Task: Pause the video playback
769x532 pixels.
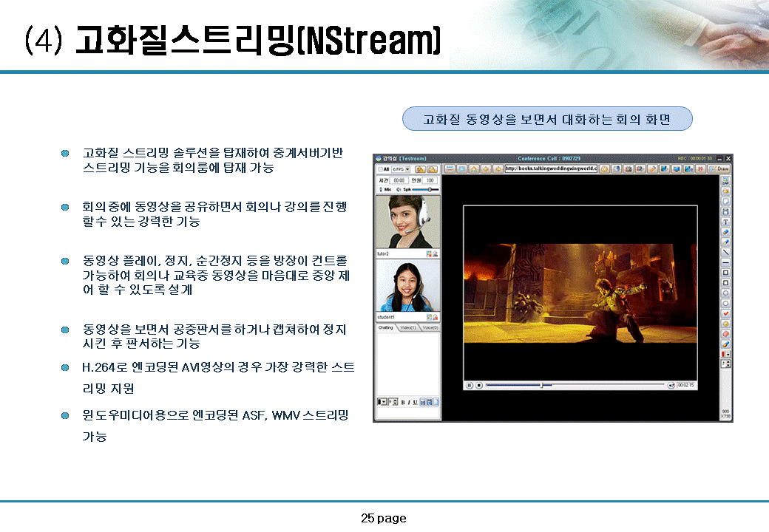Action: [x=470, y=385]
